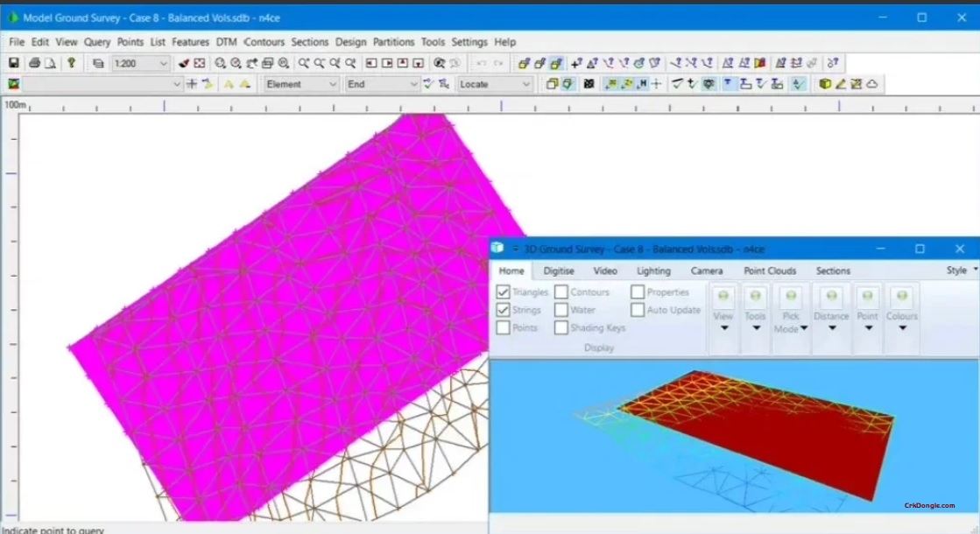980x534 pixels.
Task: Enable the Shading Keys option
Action: click(x=560, y=327)
